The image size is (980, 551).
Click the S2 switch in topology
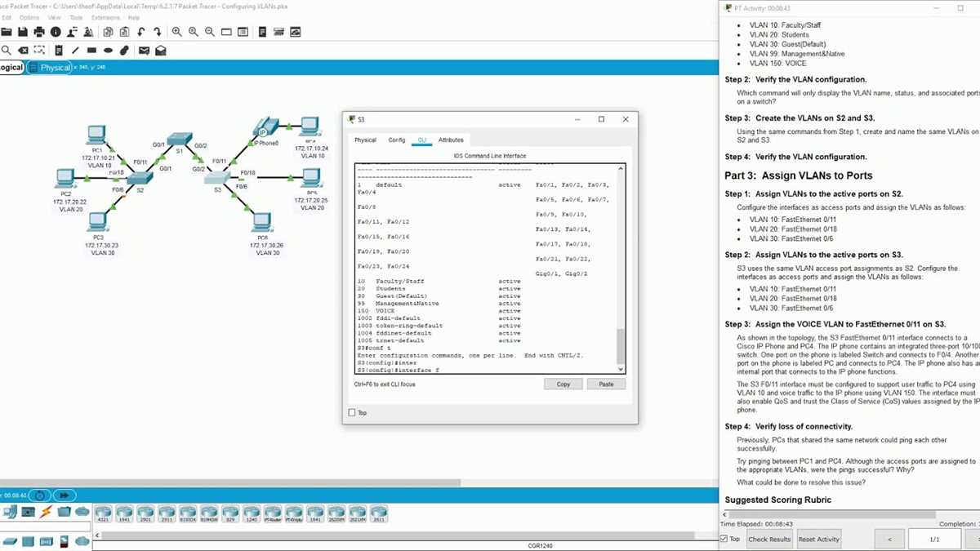140,179
